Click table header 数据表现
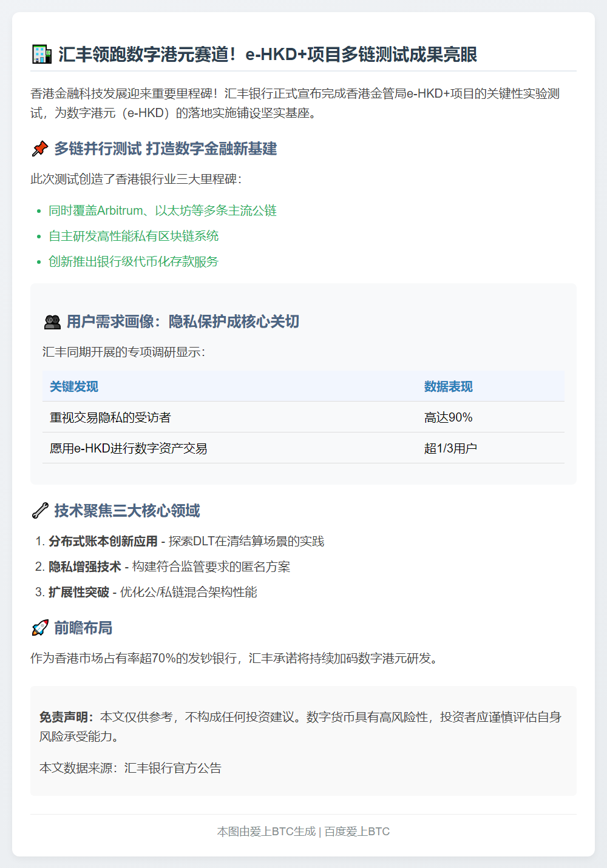The width and height of the screenshot is (607, 868). (x=449, y=386)
